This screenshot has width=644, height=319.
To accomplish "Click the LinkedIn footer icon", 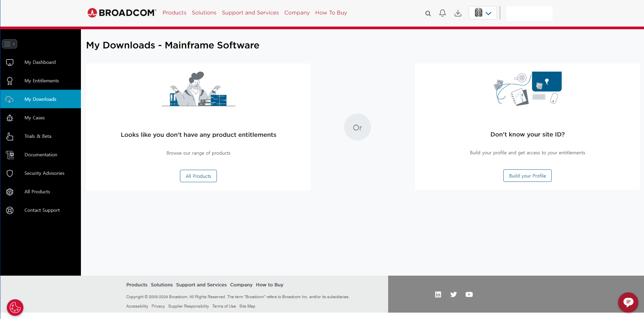I will (438, 294).
